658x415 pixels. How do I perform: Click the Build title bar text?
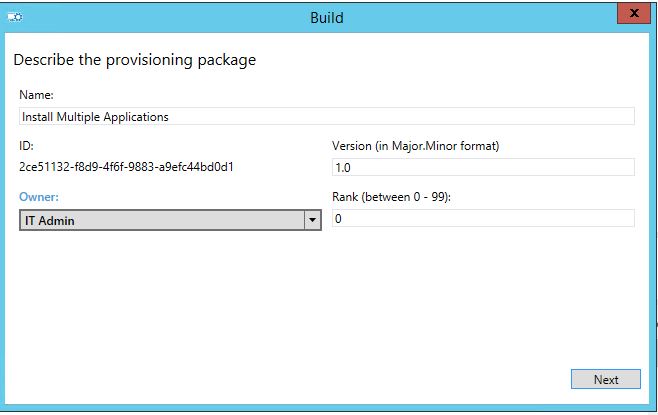pyautogui.click(x=326, y=18)
